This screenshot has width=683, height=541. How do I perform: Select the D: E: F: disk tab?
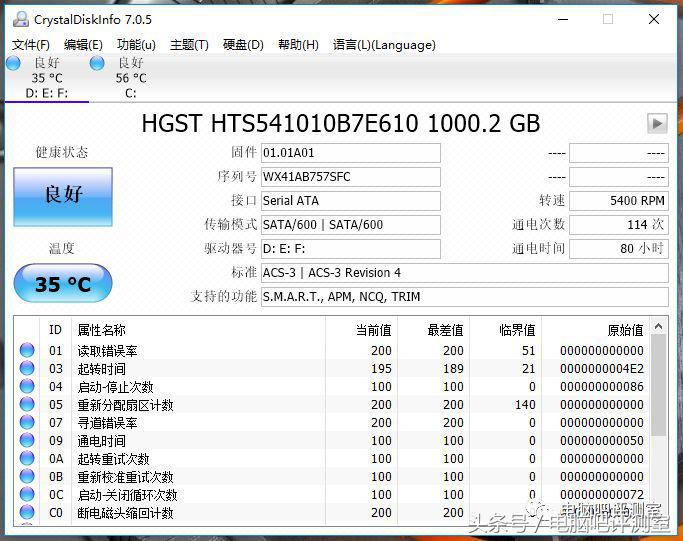pyautogui.click(x=45, y=78)
